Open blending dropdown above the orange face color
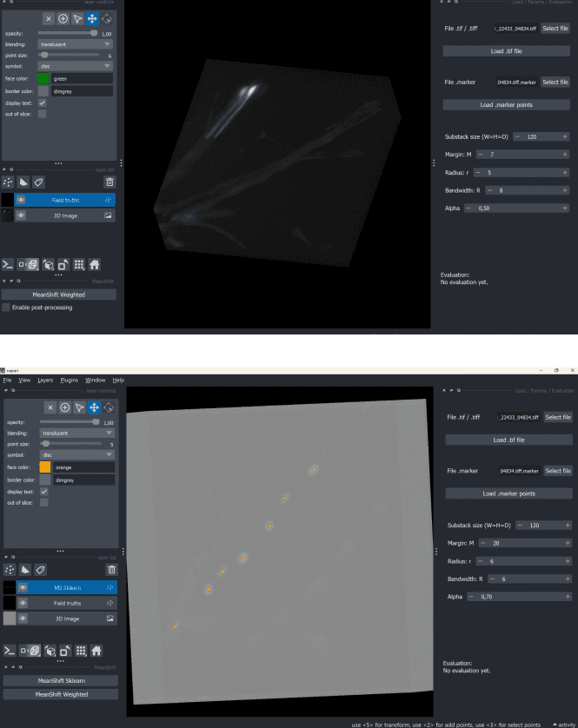 tap(76, 433)
